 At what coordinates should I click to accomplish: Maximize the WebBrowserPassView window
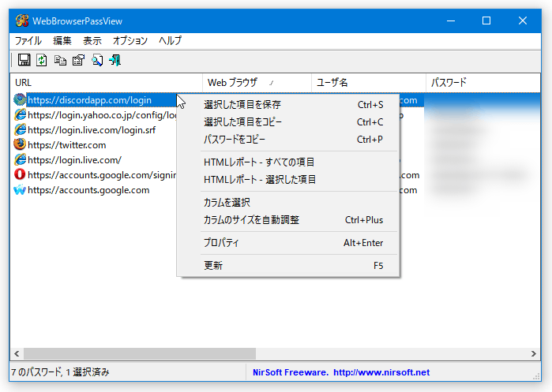click(486, 21)
